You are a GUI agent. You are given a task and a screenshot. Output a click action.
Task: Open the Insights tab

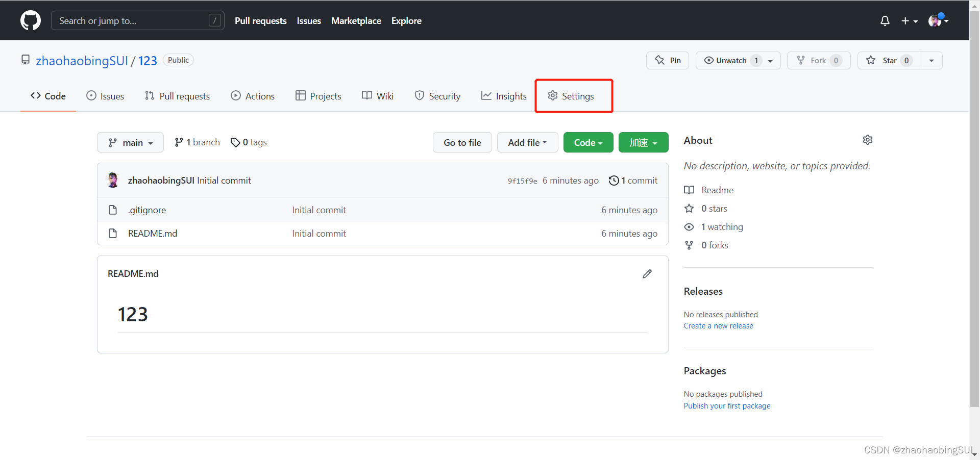pyautogui.click(x=504, y=96)
